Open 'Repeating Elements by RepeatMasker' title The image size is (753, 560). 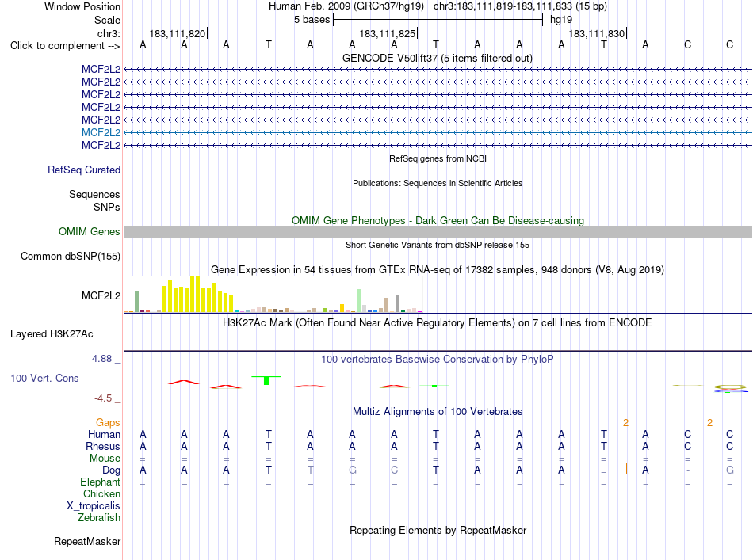438,530
